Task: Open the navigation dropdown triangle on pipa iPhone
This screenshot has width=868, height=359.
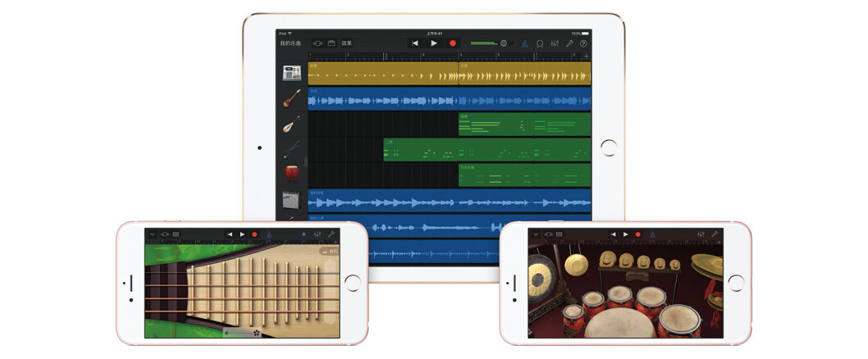Action: pos(153,234)
